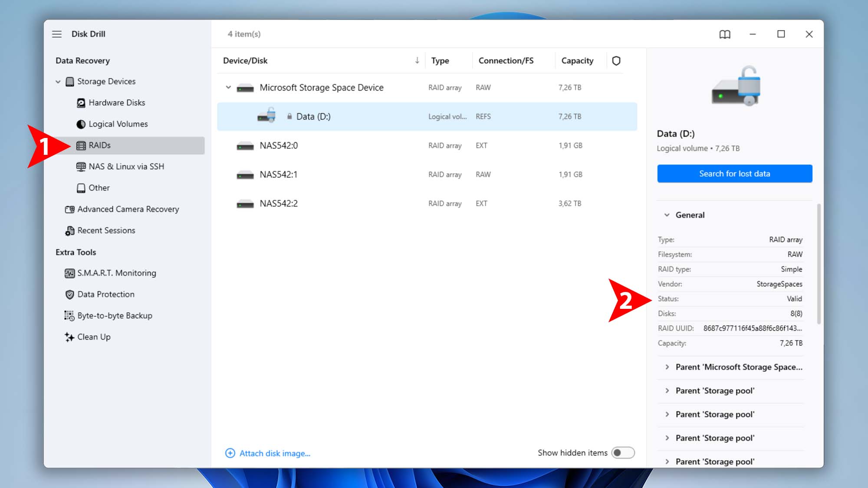Open Clean Up tool

[94, 337]
